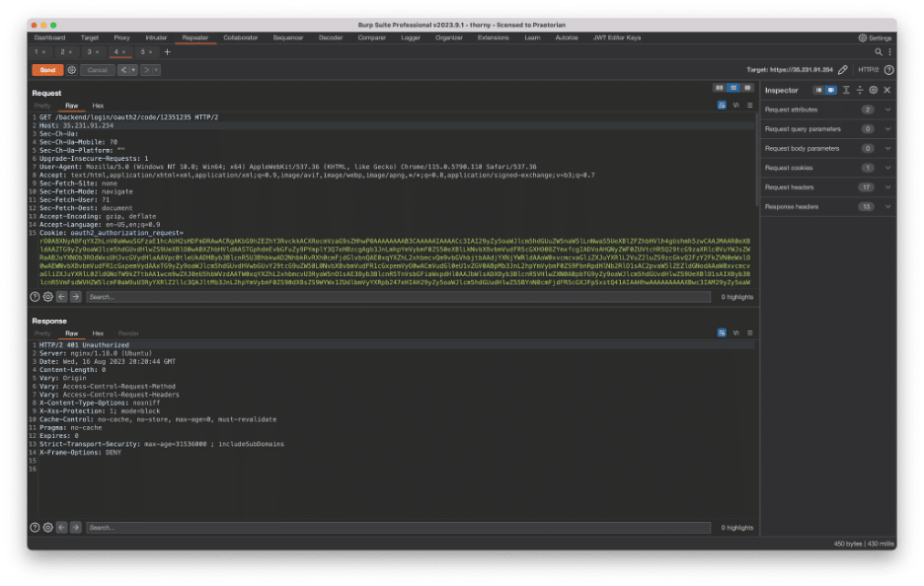Open response editor hamburger menu
Viewport: 924px width, 586px height.
[x=750, y=333]
